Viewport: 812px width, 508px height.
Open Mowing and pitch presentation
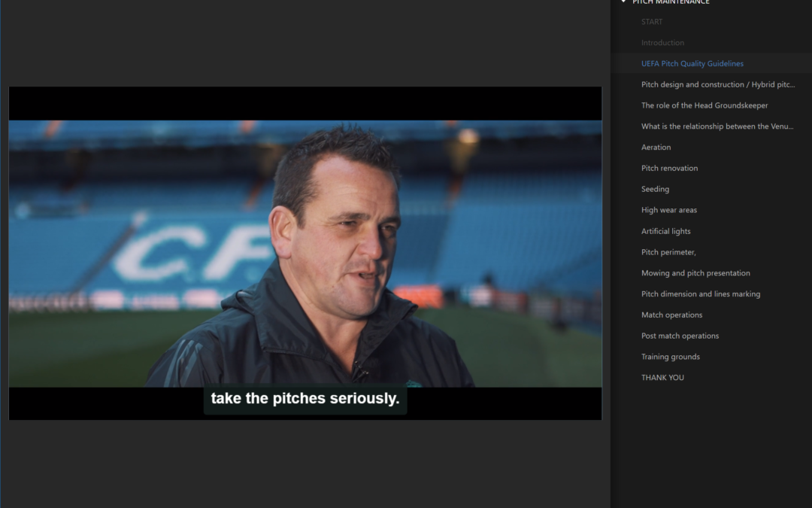point(695,273)
